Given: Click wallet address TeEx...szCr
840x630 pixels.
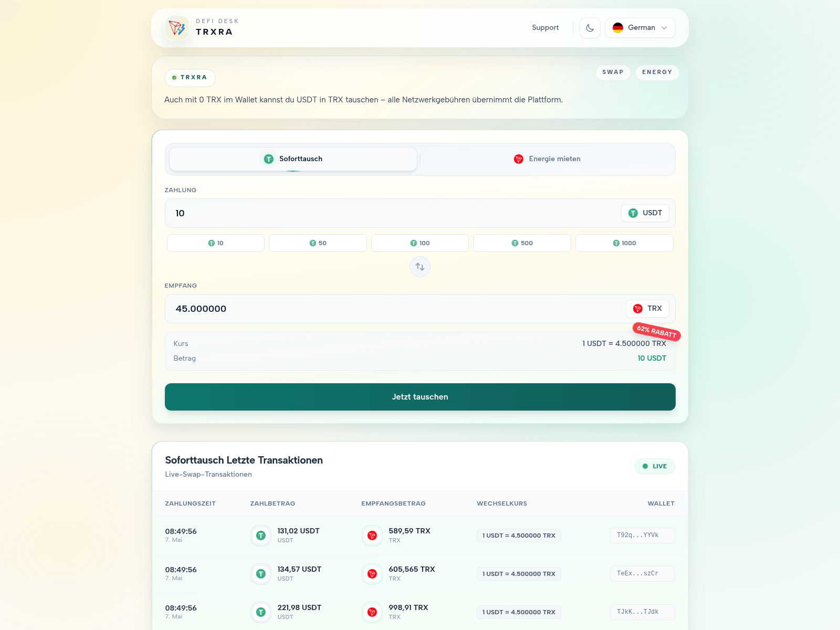Looking at the screenshot, I should tap(642, 574).
